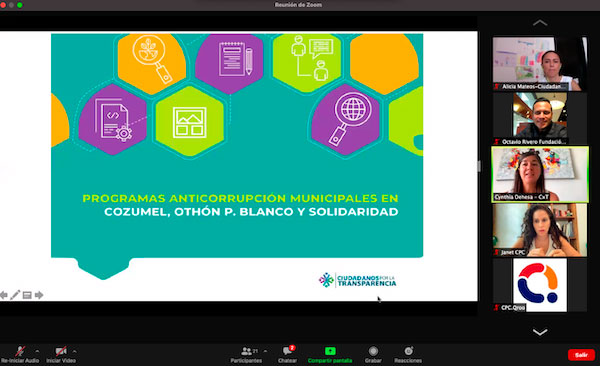Select the CPC.Qroo logo participant tile
The height and width of the screenshot is (366, 600).
tap(540, 285)
